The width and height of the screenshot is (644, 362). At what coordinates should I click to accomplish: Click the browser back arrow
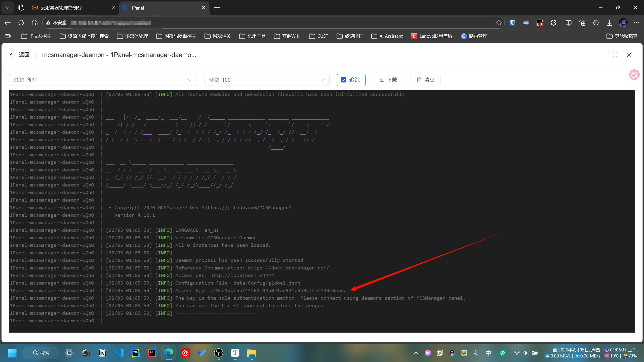[8, 23]
